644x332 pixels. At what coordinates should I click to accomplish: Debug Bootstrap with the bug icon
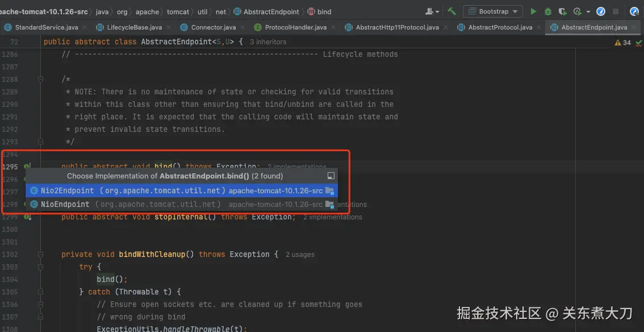547,11
